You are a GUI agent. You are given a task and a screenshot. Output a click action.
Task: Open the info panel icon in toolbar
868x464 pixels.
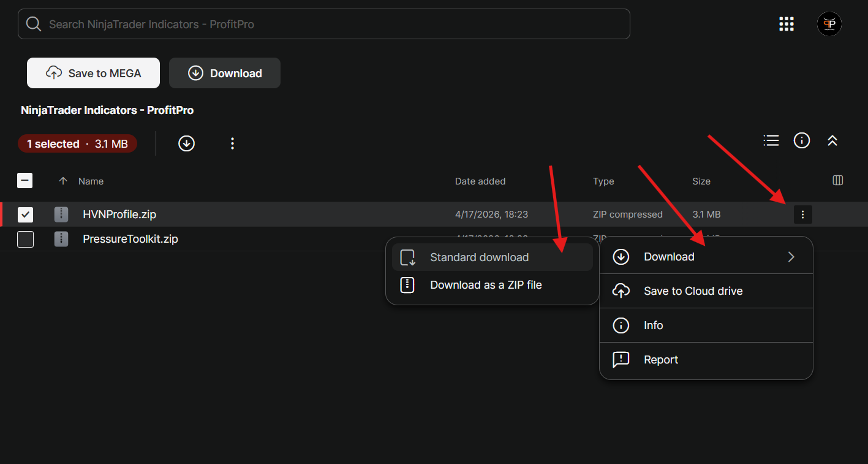point(802,140)
